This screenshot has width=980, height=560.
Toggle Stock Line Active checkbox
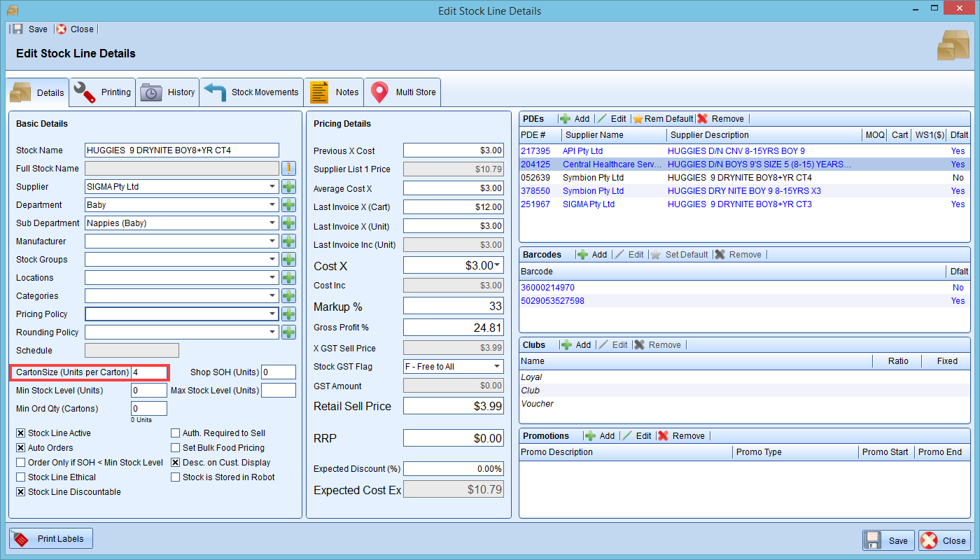(x=21, y=433)
